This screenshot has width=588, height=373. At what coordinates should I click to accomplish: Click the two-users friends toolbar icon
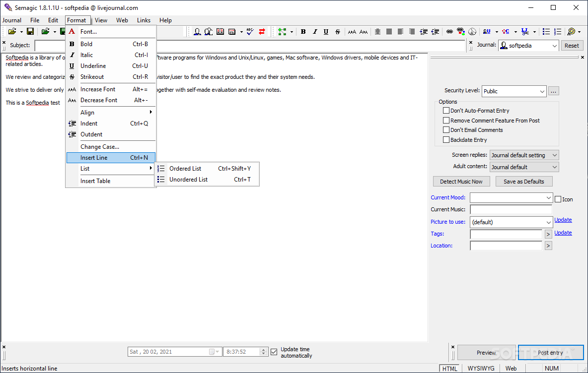click(209, 32)
